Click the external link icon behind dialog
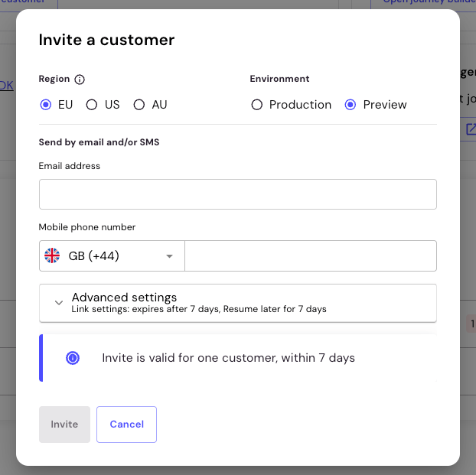 coord(471,129)
